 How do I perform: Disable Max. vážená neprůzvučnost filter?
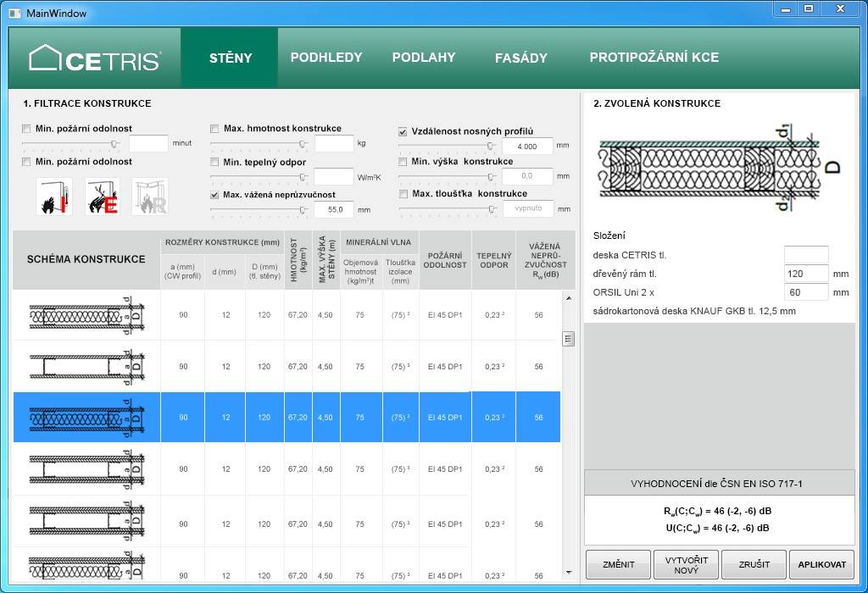[215, 195]
